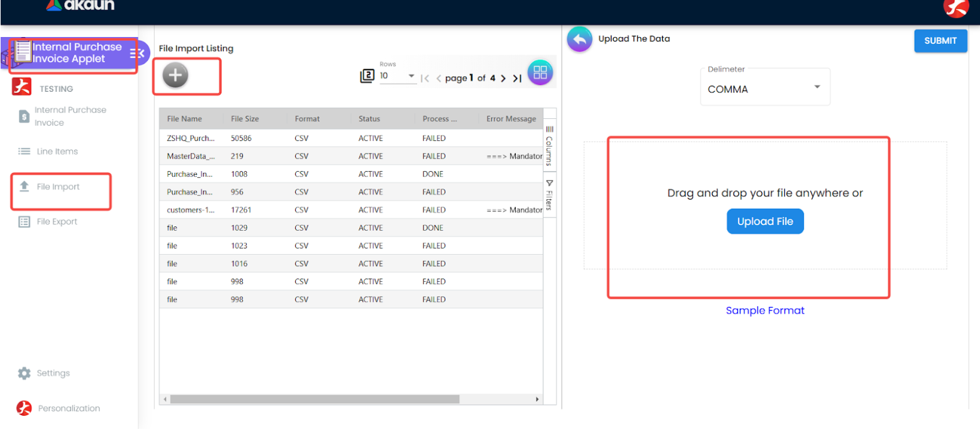
Task: Click the SUBMIT button
Action: pyautogui.click(x=940, y=40)
